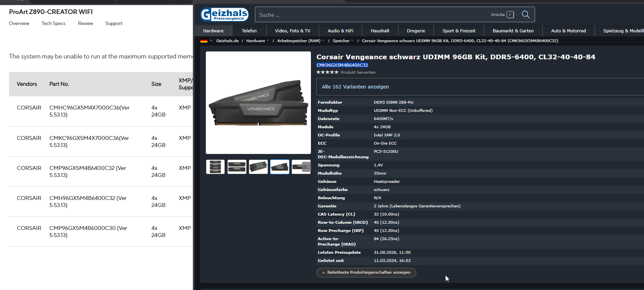Image resolution: width=644 pixels, height=290 pixels.
Task: Click the magnifier search icon
Action: click(x=526, y=14)
